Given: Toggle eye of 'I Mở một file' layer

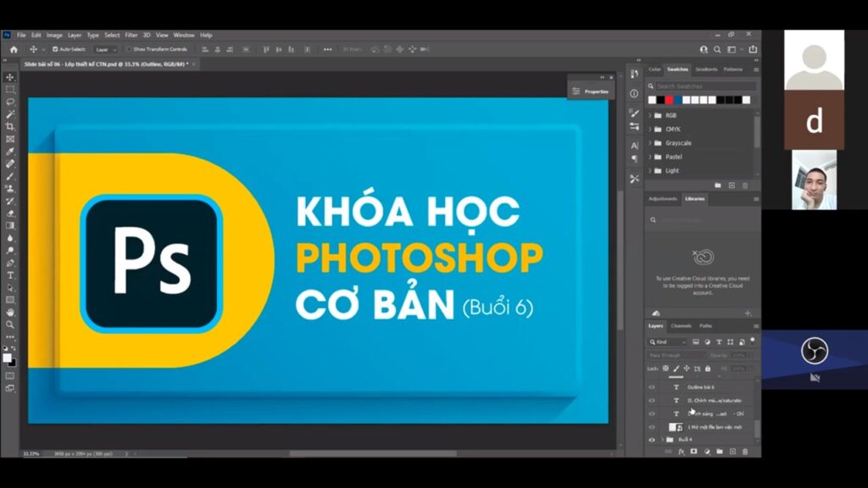Looking at the screenshot, I should tap(652, 427).
